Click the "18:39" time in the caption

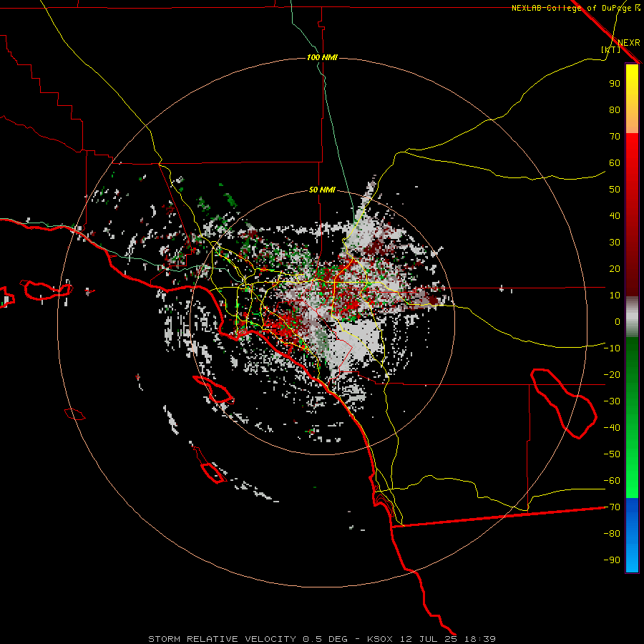tap(479, 639)
